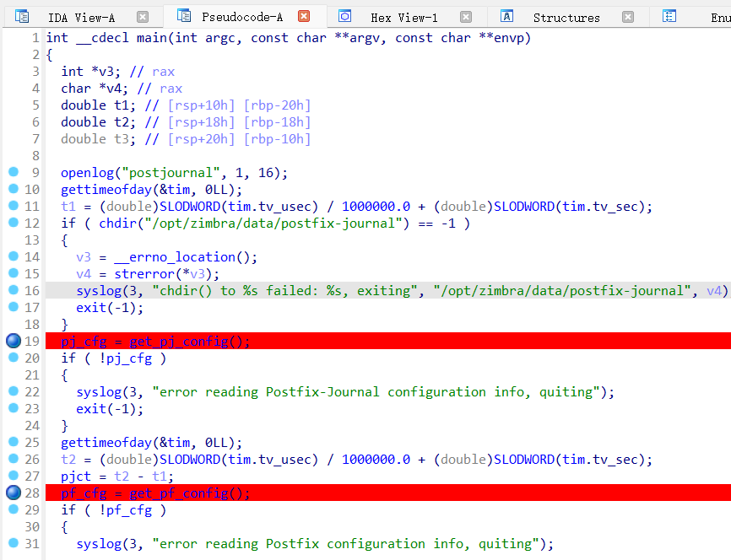
Task: Click gettimeofday call on line 25
Action: [106, 443]
